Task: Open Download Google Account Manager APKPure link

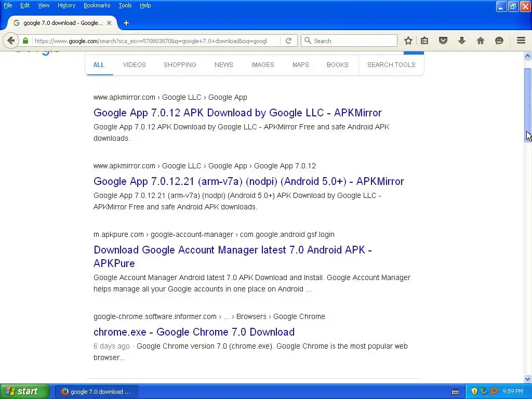Action: [x=233, y=257]
